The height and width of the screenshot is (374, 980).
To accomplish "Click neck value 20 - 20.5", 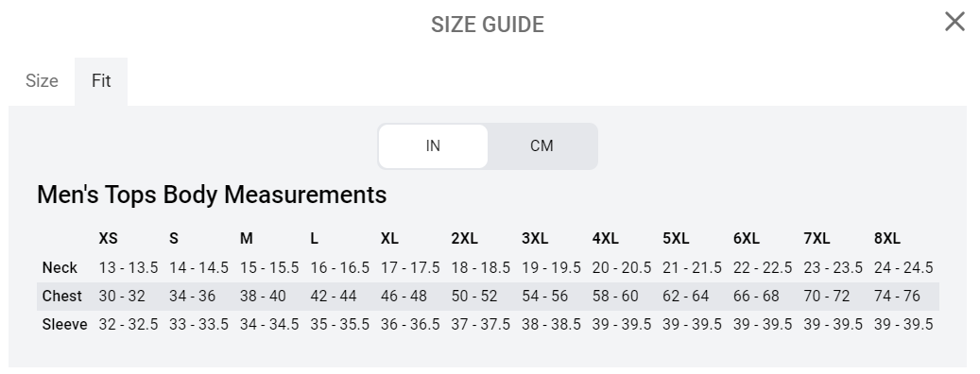I will tap(621, 268).
